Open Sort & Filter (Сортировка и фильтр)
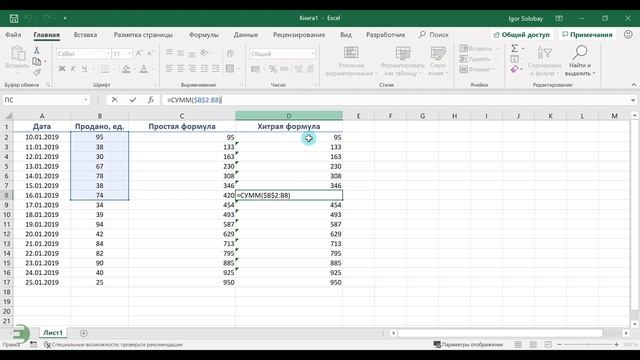640x360 pixels. (544, 60)
